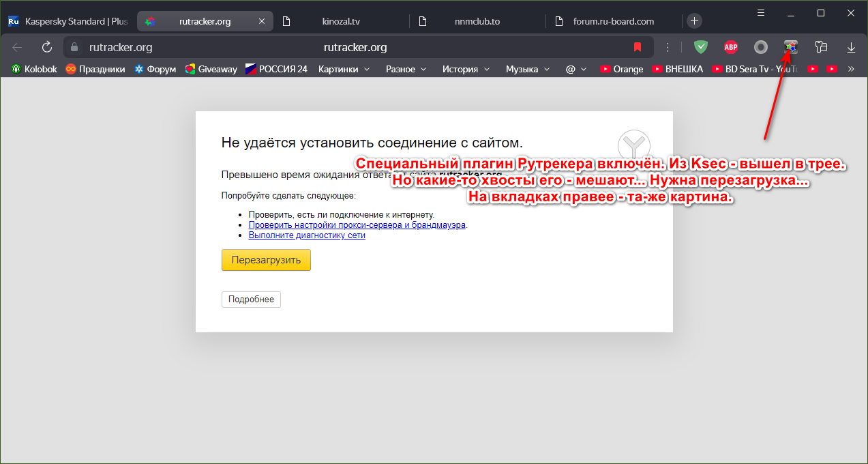Open the green shield AdGuard extension

pyautogui.click(x=701, y=47)
